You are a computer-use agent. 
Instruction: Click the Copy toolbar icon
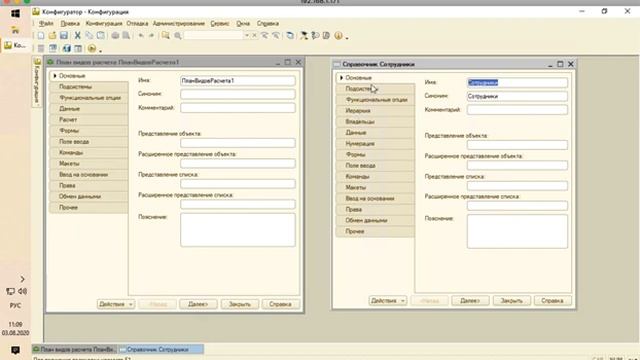click(89, 36)
